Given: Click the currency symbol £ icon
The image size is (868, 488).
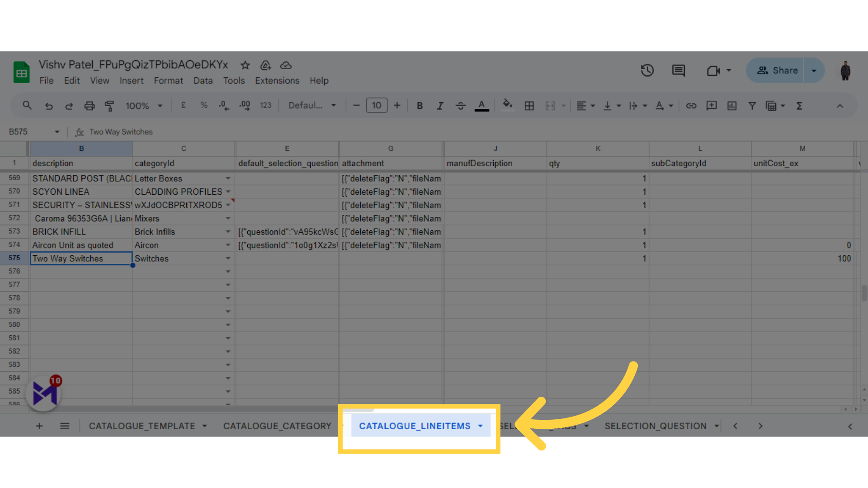Looking at the screenshot, I should [x=183, y=106].
